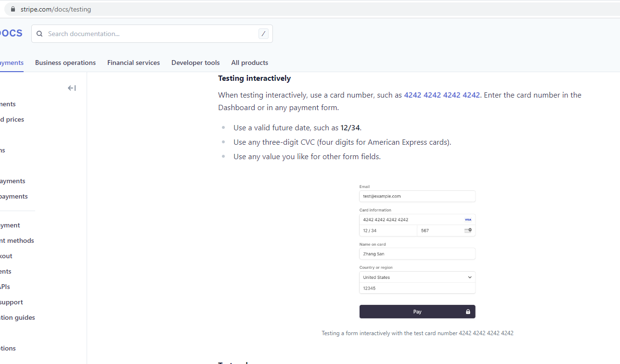Select the Developer tools tab
This screenshot has width=620, height=364.
click(195, 63)
